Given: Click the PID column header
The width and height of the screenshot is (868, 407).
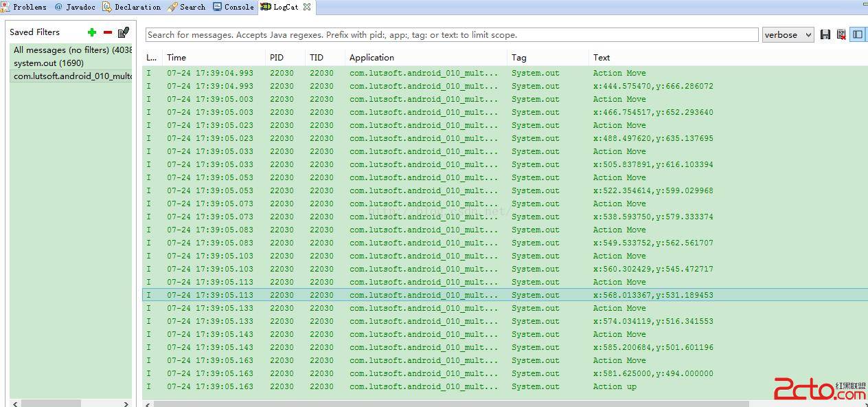Looking at the screenshot, I should [x=285, y=58].
